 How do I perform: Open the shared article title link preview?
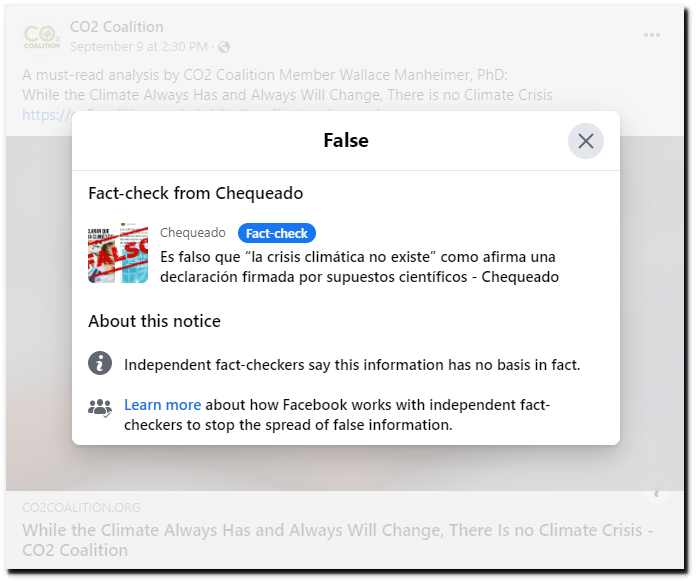pyautogui.click(x=337, y=540)
